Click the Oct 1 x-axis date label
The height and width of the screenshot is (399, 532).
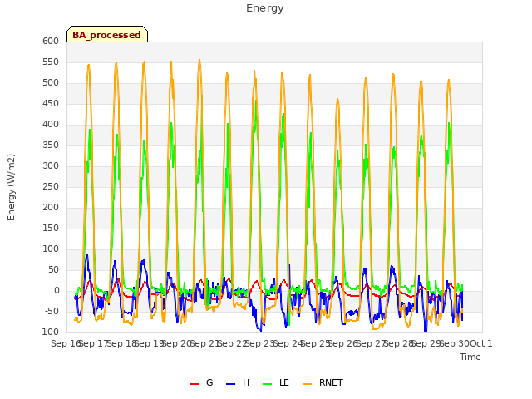tap(481, 343)
